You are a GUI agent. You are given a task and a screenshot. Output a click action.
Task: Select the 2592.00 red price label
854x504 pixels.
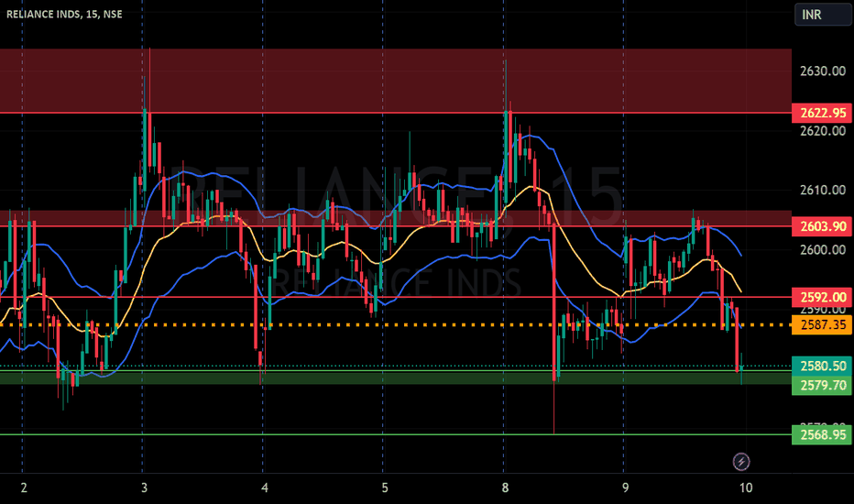[x=822, y=298]
